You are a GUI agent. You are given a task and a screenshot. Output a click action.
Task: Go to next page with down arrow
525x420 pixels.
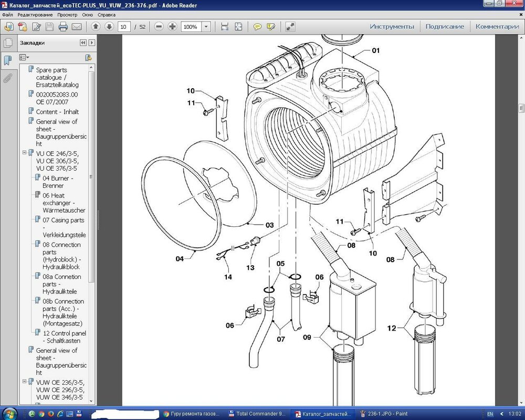click(109, 27)
